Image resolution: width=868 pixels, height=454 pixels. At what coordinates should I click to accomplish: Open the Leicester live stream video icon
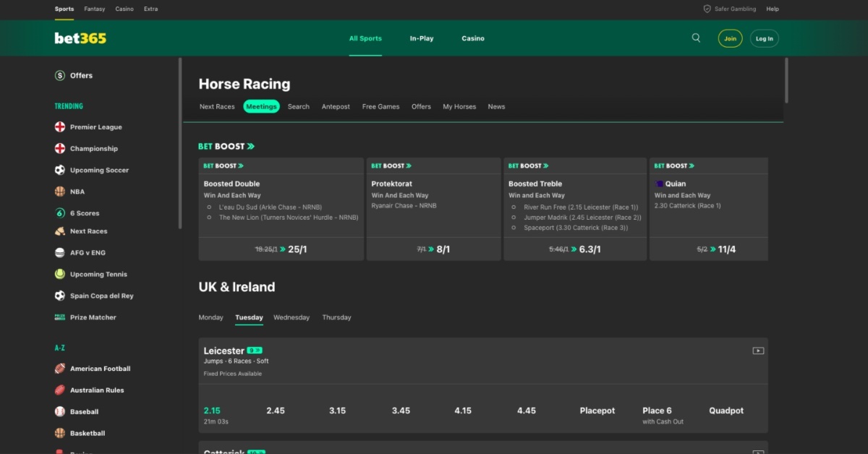point(757,350)
